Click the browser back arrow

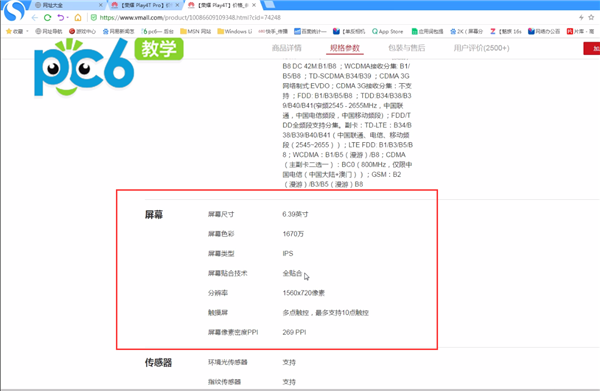pyautogui.click(x=35, y=18)
